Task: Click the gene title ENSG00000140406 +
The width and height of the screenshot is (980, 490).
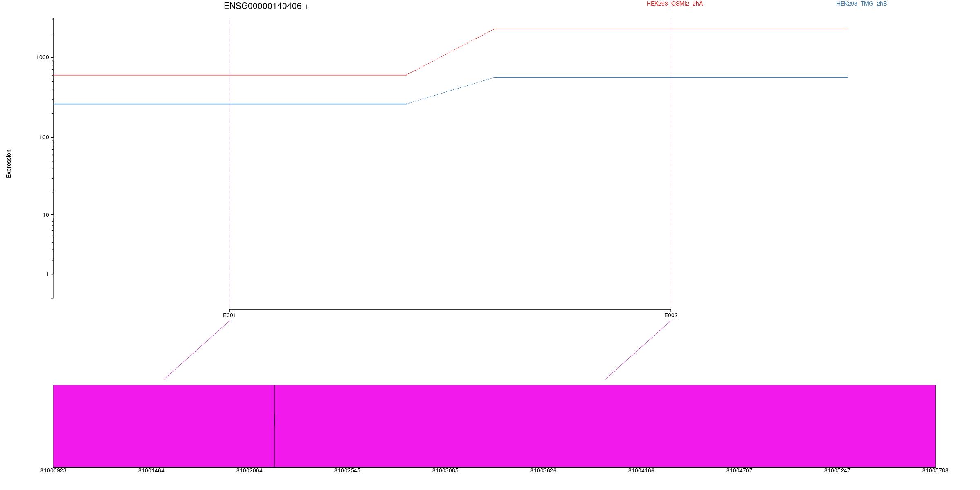Action: tap(266, 6)
